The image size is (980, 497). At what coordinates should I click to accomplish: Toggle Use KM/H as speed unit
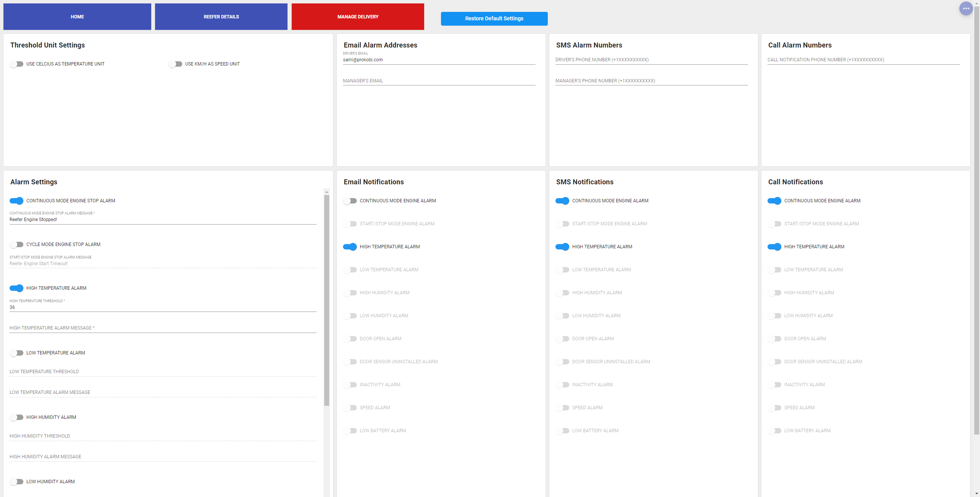[175, 64]
